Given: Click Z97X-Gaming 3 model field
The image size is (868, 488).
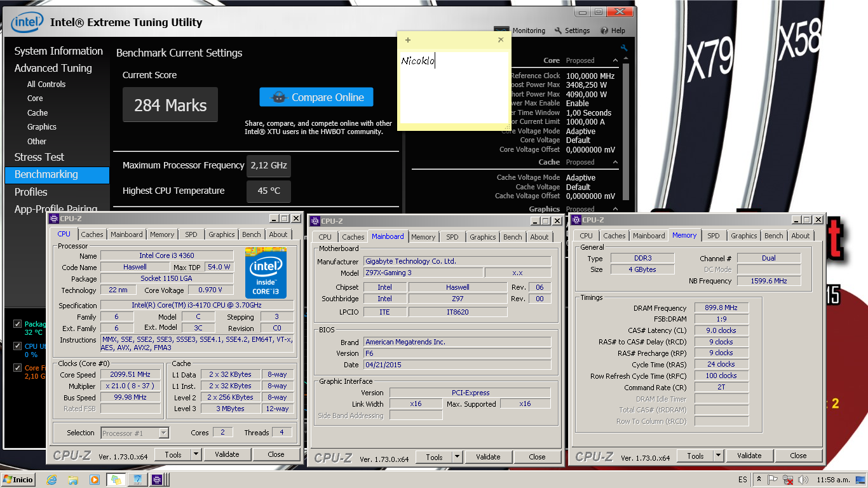Looking at the screenshot, I should pos(423,273).
